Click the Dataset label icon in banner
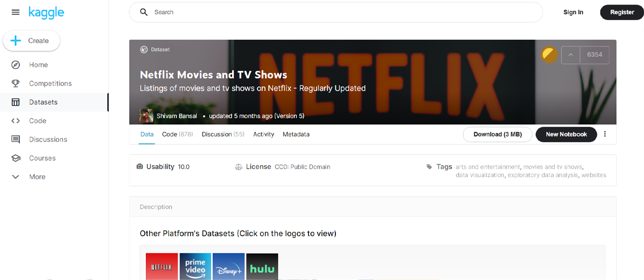644x280 pixels. coord(144,50)
